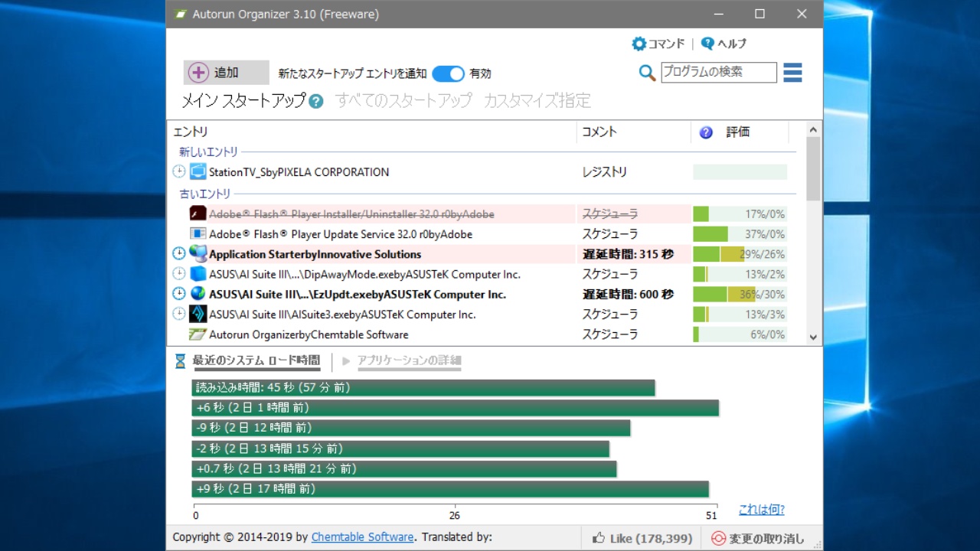This screenshot has height=551, width=980.
Task: Click the -9 秒 (2 日 12 時間 前) bar
Action: (x=411, y=428)
